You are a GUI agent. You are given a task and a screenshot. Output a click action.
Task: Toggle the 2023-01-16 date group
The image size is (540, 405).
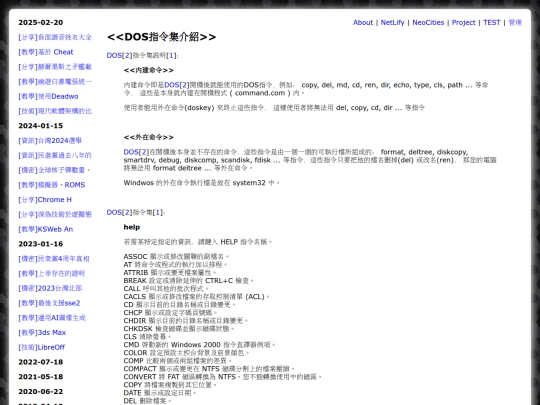[x=41, y=244]
